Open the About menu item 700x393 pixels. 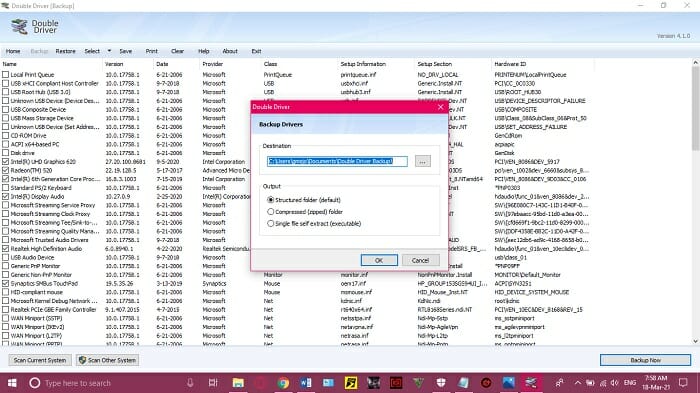coord(230,51)
